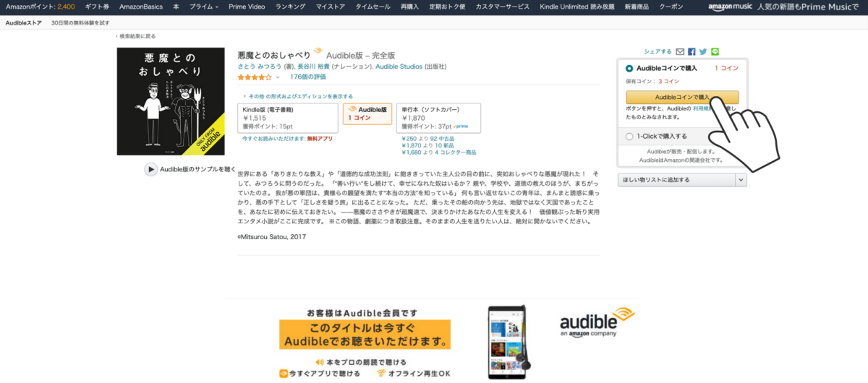Open the プライム dropdown in the nav bar

[x=205, y=6]
